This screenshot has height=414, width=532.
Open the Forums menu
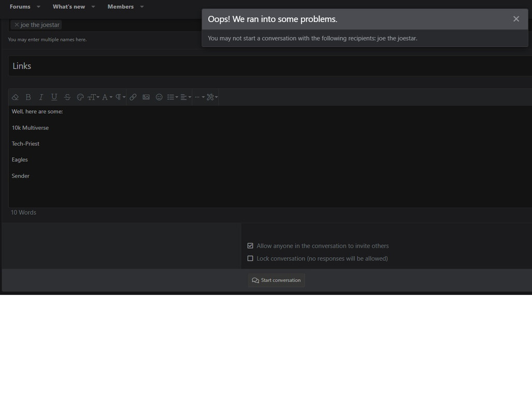[x=20, y=6]
